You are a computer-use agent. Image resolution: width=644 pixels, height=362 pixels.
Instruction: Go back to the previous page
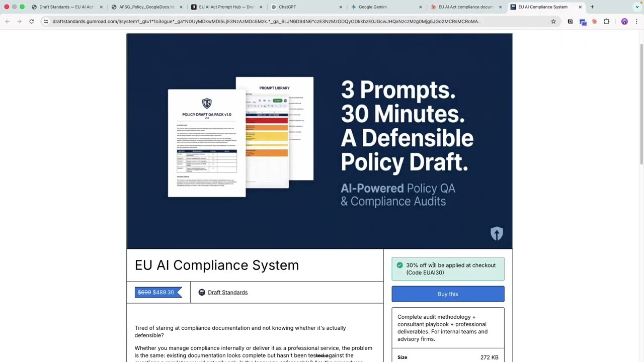tap(7, 22)
